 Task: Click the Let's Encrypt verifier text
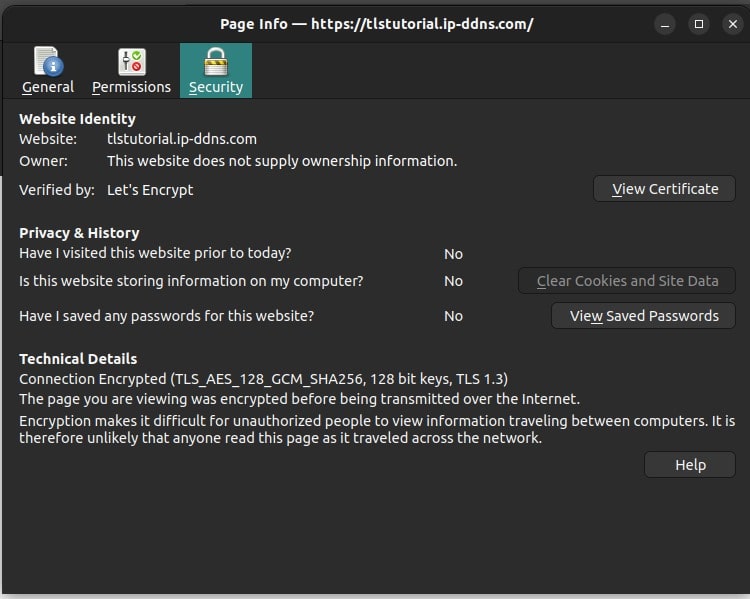(x=150, y=190)
